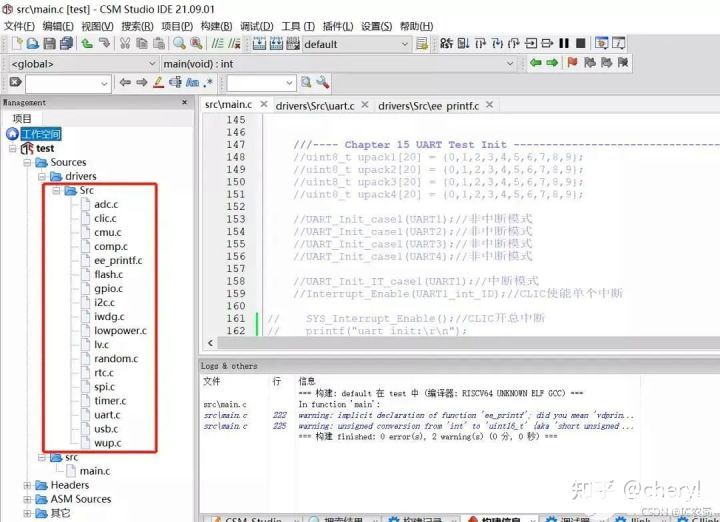The width and height of the screenshot is (720, 522).
Task: Open the Find magnifier tool
Action: pyautogui.click(x=179, y=44)
